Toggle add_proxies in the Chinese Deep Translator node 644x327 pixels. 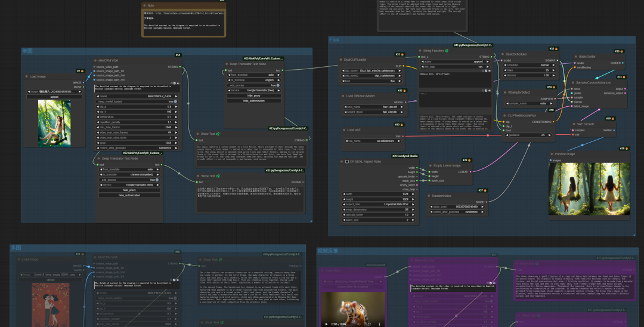pos(129,180)
